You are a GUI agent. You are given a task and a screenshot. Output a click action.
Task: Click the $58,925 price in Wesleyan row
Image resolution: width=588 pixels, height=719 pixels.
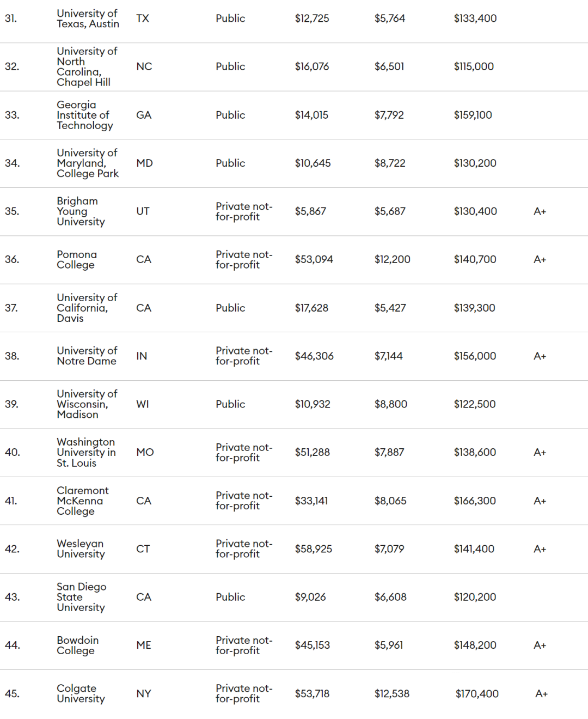tap(313, 549)
